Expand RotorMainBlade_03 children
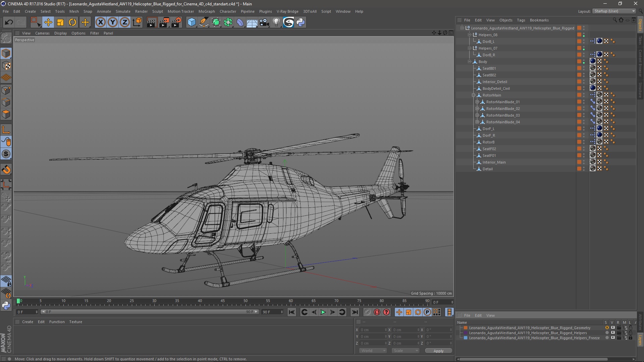This screenshot has width=644, height=362. pos(477,115)
